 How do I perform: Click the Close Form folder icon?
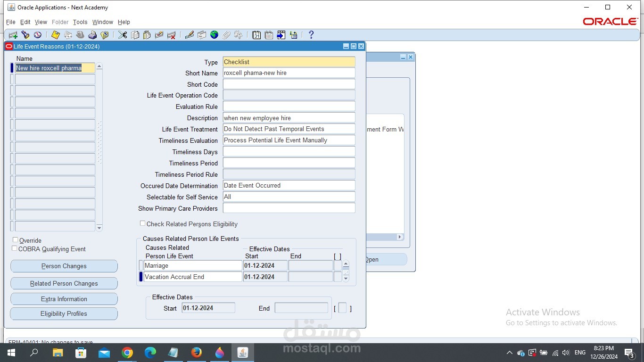pyautogui.click(x=105, y=35)
